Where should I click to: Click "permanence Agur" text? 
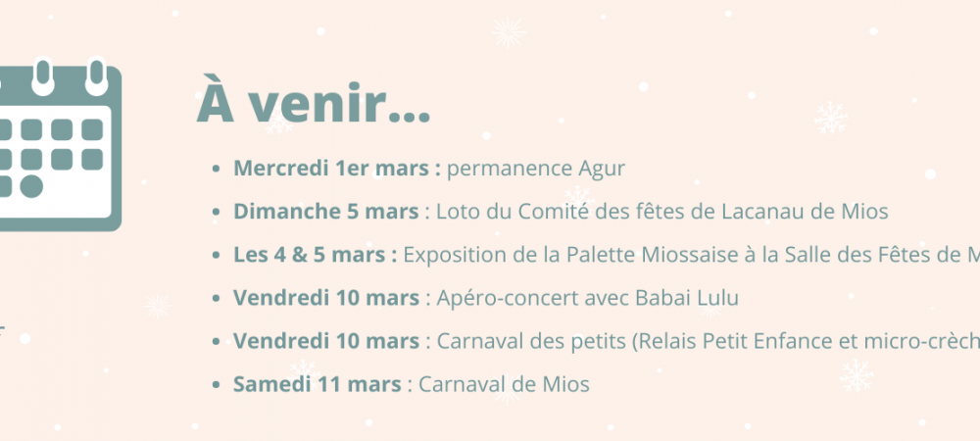[x=536, y=169]
